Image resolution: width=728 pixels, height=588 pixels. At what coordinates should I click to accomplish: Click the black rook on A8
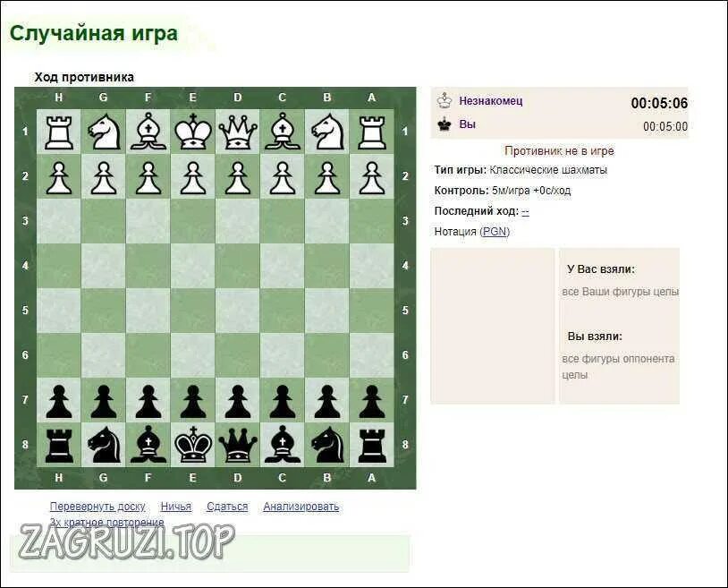click(x=371, y=445)
